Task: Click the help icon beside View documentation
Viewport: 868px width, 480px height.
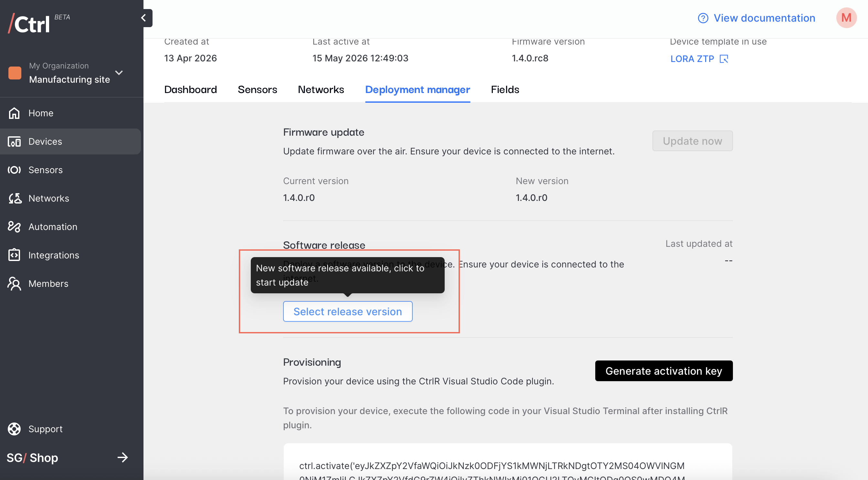Action: 703,18
